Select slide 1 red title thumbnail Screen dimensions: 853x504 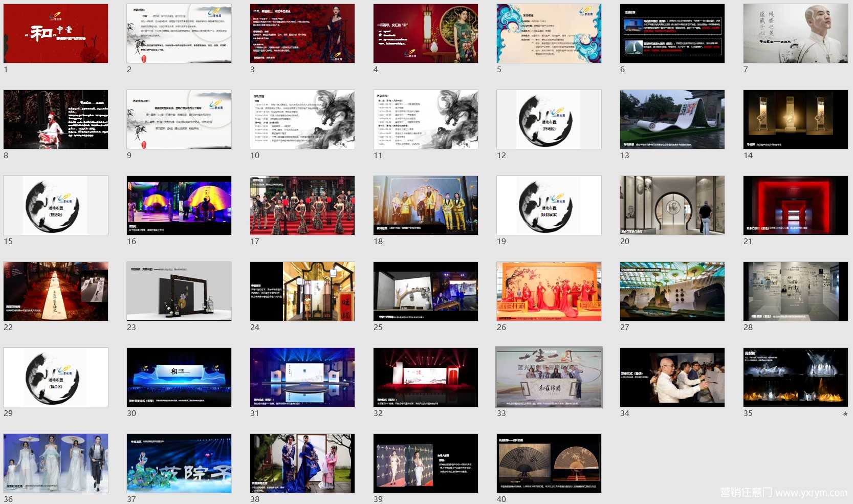pos(56,34)
